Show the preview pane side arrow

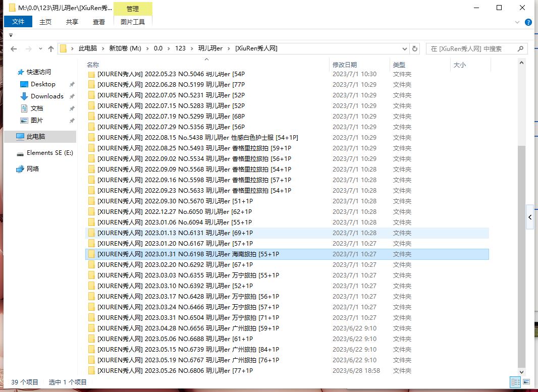tap(530, 217)
